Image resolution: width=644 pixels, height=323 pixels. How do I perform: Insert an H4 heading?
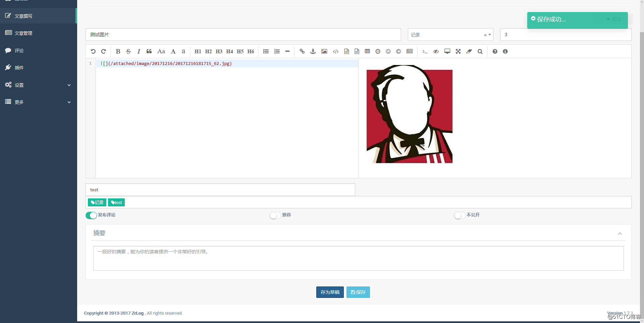(229, 51)
